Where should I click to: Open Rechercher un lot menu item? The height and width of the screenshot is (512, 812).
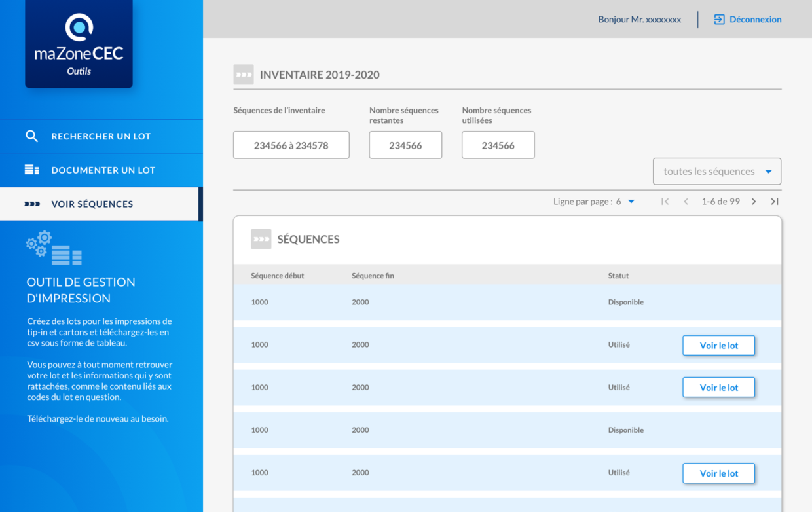pos(101,136)
